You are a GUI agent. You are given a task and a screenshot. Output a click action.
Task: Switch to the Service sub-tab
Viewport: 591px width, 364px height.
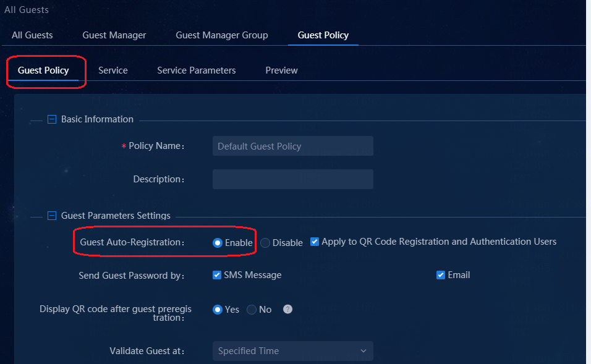tap(113, 70)
